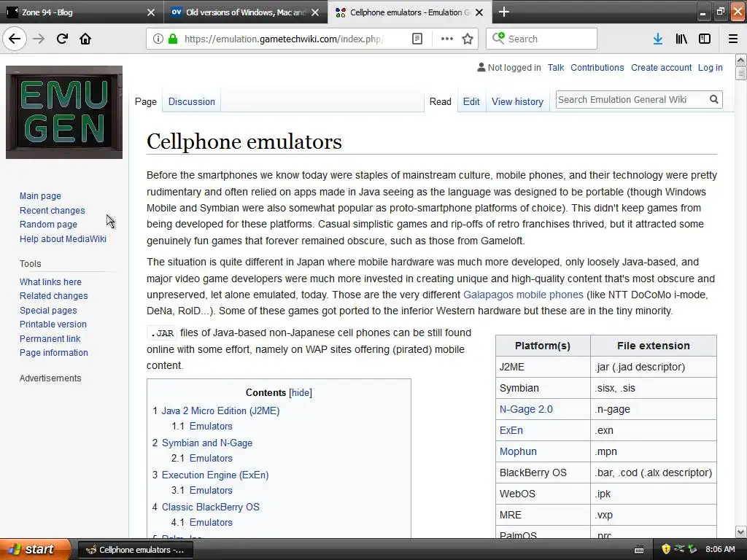Open Permanent link in Tools
747x560 pixels.
50,338
